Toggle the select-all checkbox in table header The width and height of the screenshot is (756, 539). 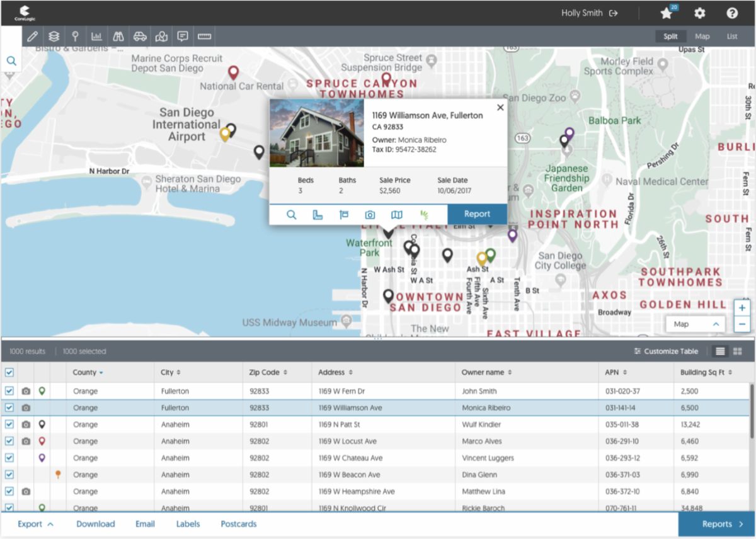[9, 372]
